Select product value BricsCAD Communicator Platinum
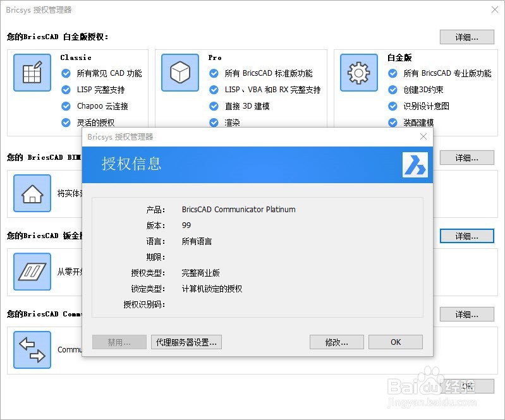The image size is (505, 420). pyautogui.click(x=239, y=210)
